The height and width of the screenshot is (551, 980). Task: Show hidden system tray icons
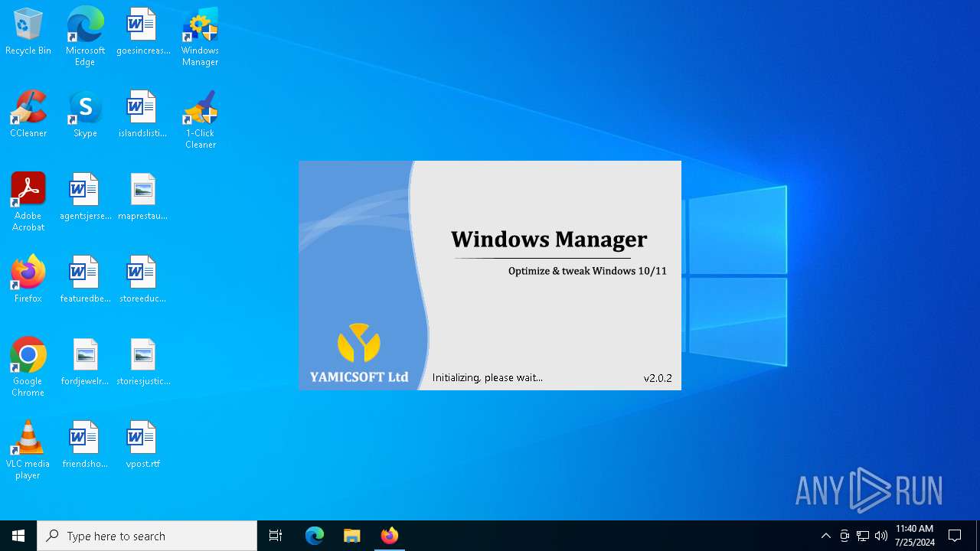coord(825,536)
